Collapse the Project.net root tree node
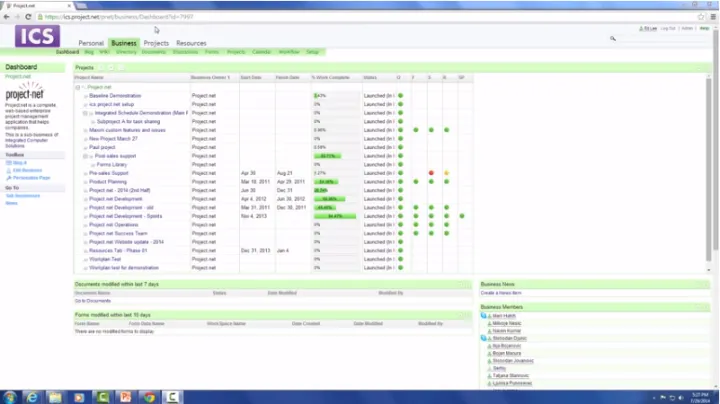This screenshot has height=404, width=720. click(x=78, y=87)
